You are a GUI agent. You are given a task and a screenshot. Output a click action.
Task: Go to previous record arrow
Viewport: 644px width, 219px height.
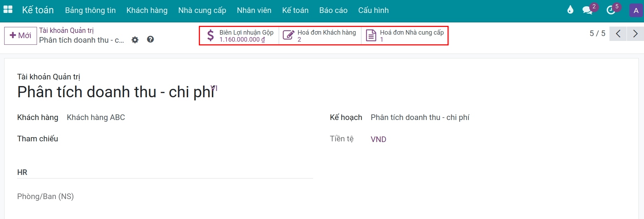coord(618,34)
